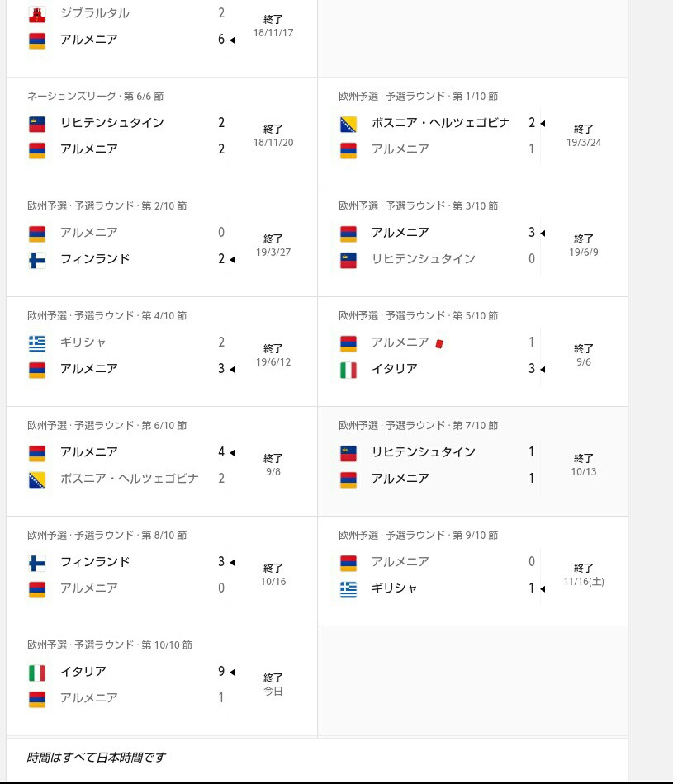Click イタリア team name in 第 10/10 節
This screenshot has height=784, width=673.
[x=83, y=672]
